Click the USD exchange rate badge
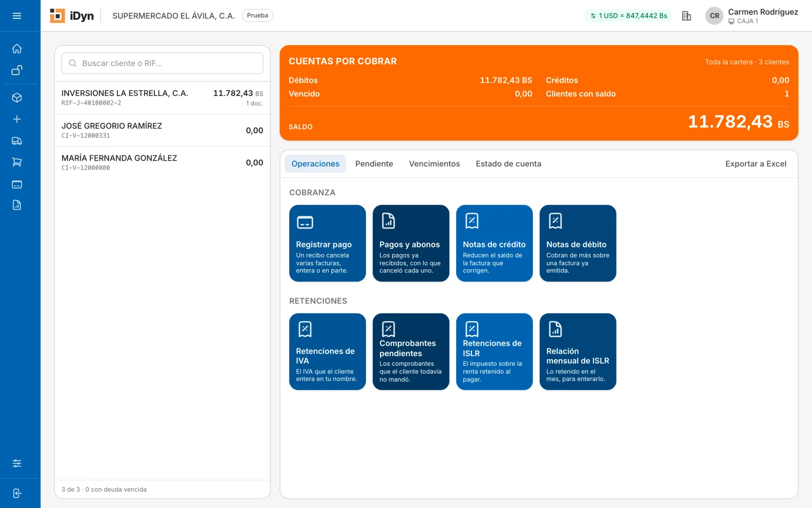The width and height of the screenshot is (812, 508). tap(628, 16)
